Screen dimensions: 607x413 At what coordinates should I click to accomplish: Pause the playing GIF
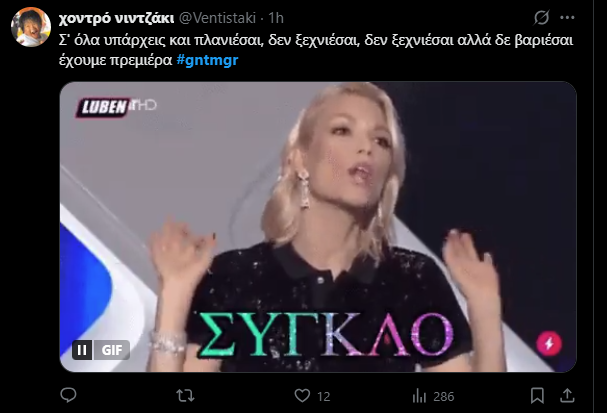click(82, 350)
